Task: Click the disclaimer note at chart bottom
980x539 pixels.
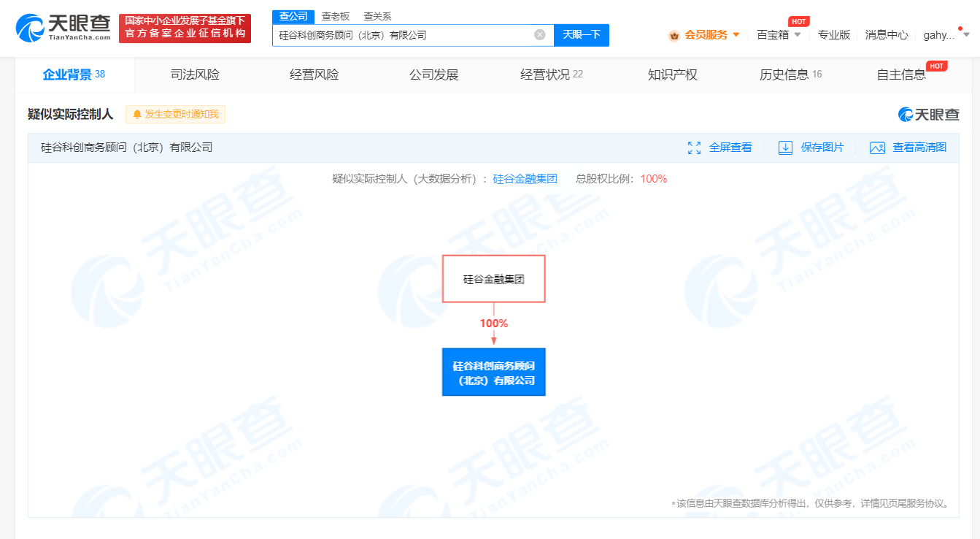Action: [x=811, y=503]
